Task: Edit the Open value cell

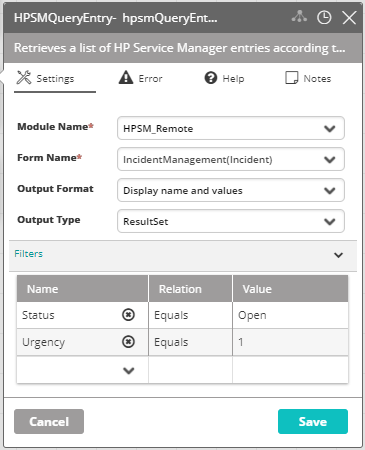Action: pos(290,315)
